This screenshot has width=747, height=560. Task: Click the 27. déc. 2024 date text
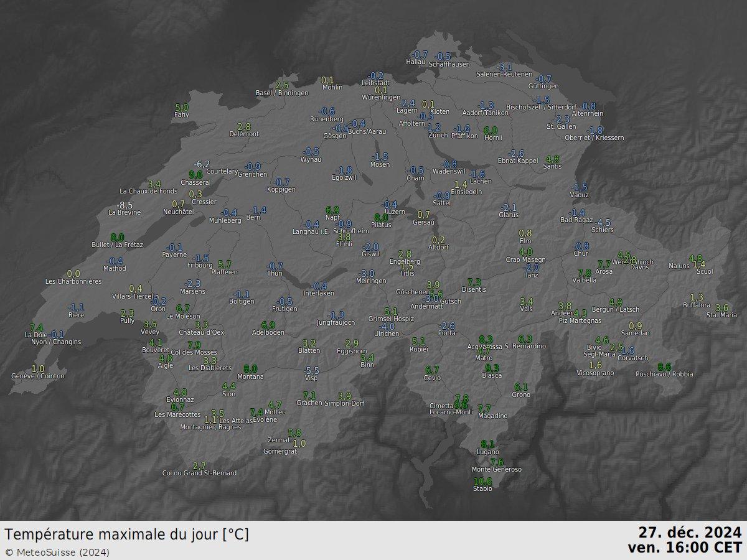pos(690,533)
